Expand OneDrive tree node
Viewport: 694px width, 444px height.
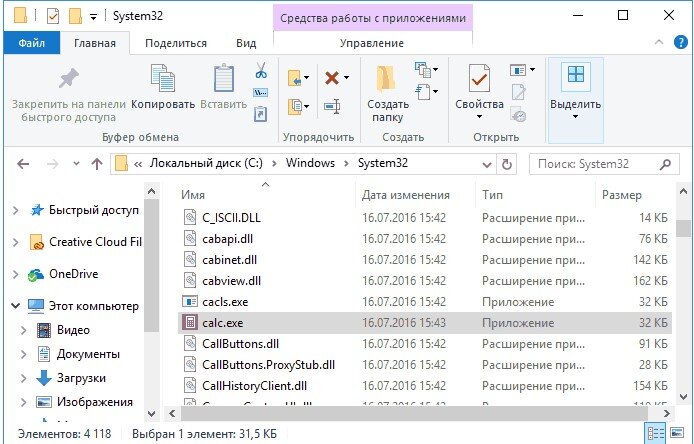(16, 274)
